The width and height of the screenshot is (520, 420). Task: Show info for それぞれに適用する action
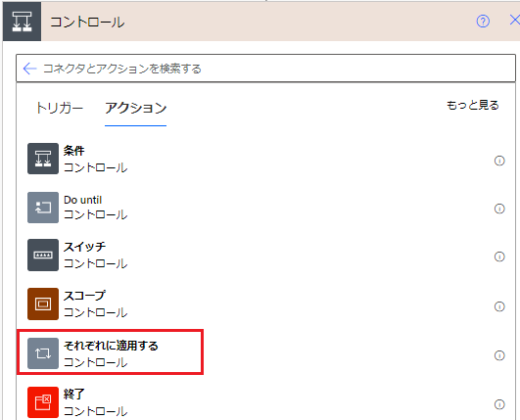point(499,355)
